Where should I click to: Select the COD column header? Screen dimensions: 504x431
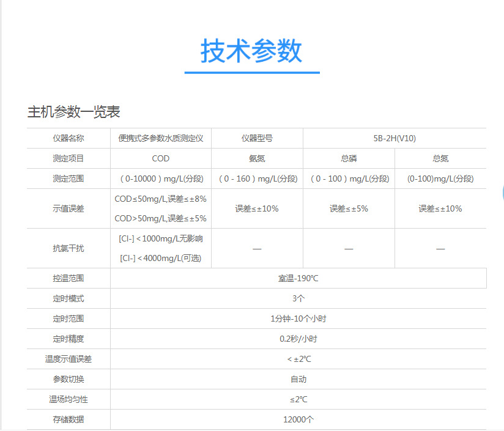pyautogui.click(x=160, y=158)
